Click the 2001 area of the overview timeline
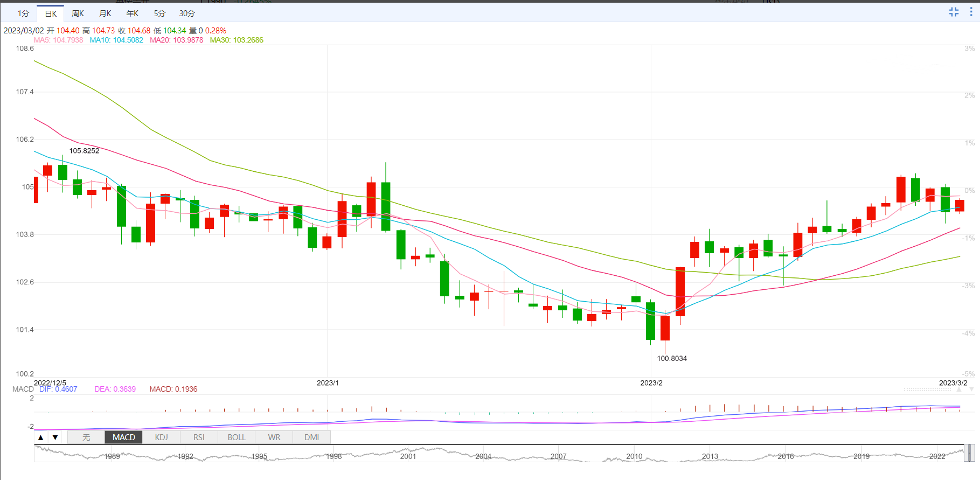 pos(408,456)
